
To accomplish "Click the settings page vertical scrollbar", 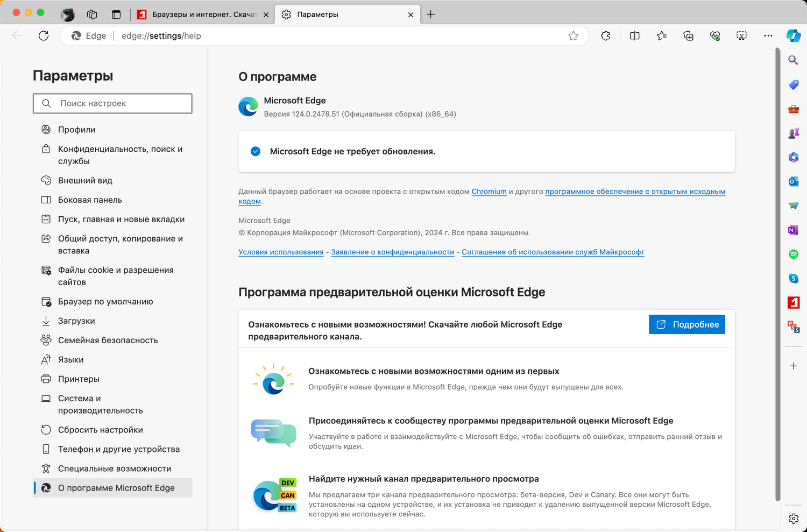I will pyautogui.click(x=777, y=274).
